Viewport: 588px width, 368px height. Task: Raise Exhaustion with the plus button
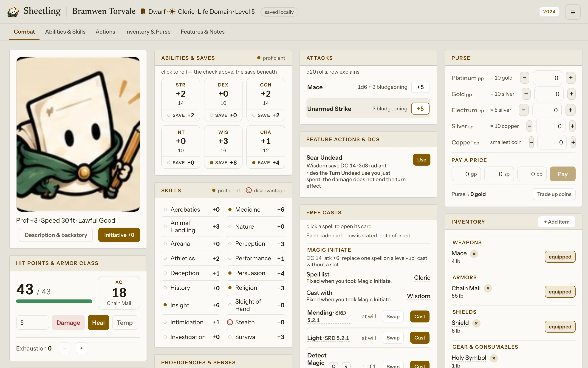[81, 348]
